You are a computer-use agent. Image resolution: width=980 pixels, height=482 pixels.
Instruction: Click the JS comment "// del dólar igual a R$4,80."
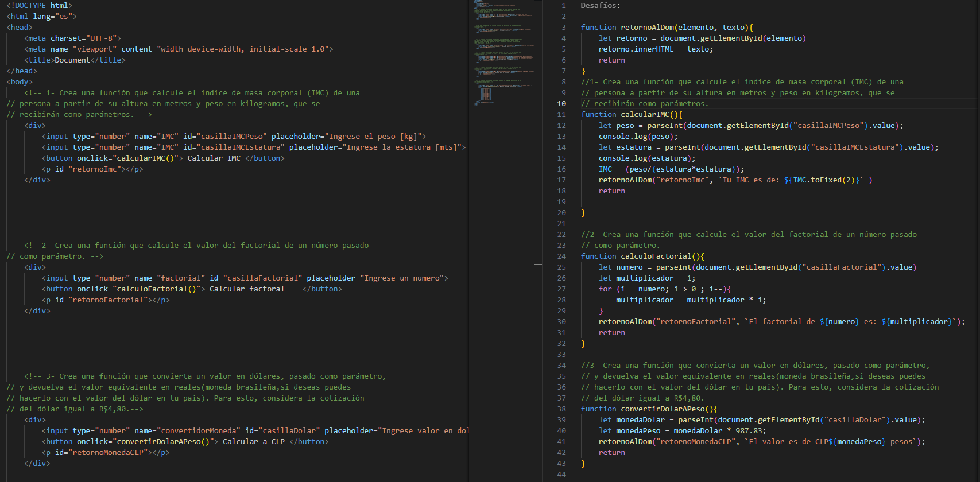(642, 398)
